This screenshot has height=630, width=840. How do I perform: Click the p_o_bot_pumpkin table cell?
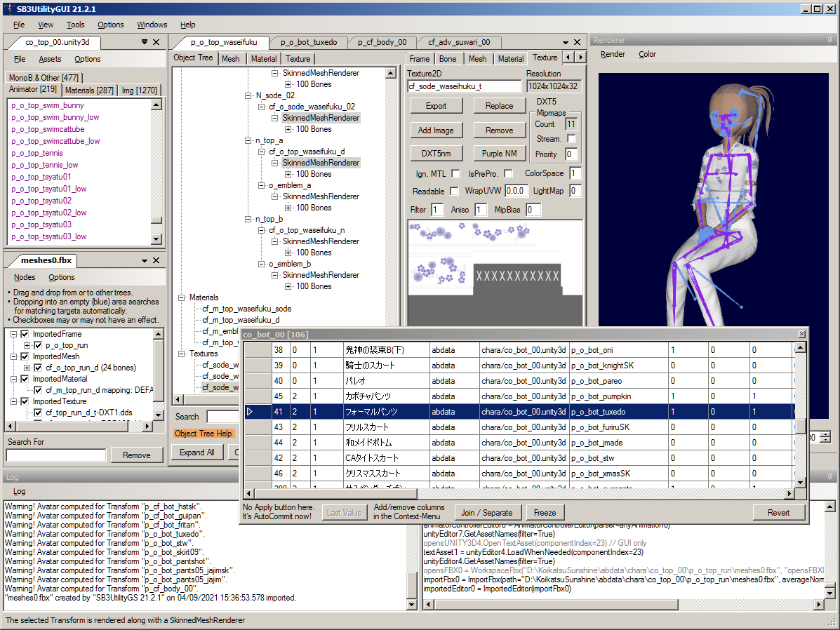(x=618, y=396)
